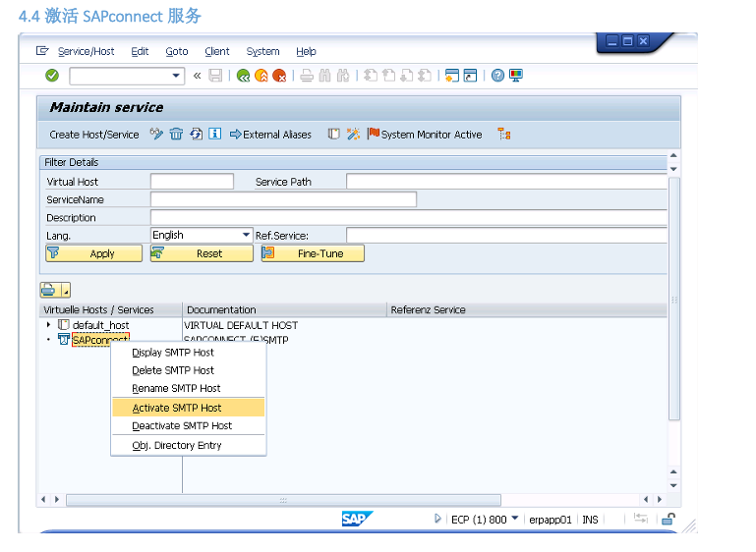756x552 pixels.
Task: Choose Obj. Directory Entry from context menu
Action: pos(176,445)
